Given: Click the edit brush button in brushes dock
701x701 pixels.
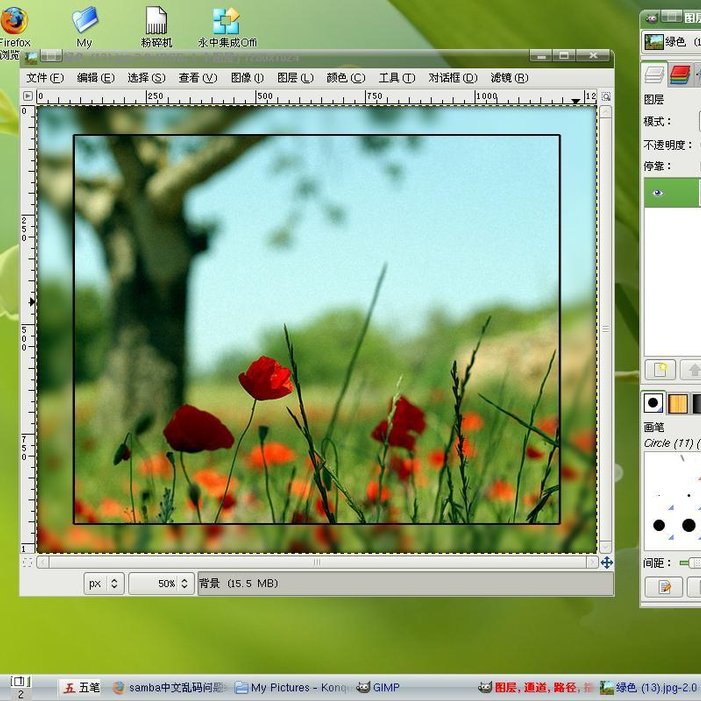Looking at the screenshot, I should (x=664, y=587).
